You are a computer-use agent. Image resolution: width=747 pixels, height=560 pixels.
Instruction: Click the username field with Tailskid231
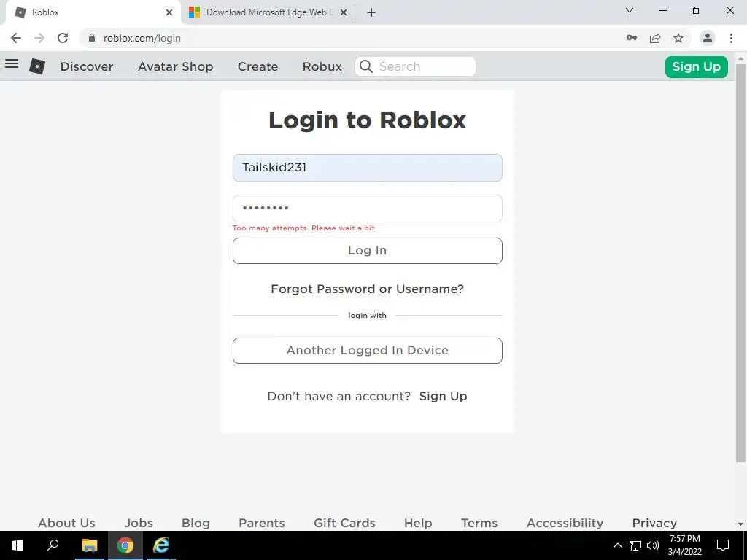point(368,168)
